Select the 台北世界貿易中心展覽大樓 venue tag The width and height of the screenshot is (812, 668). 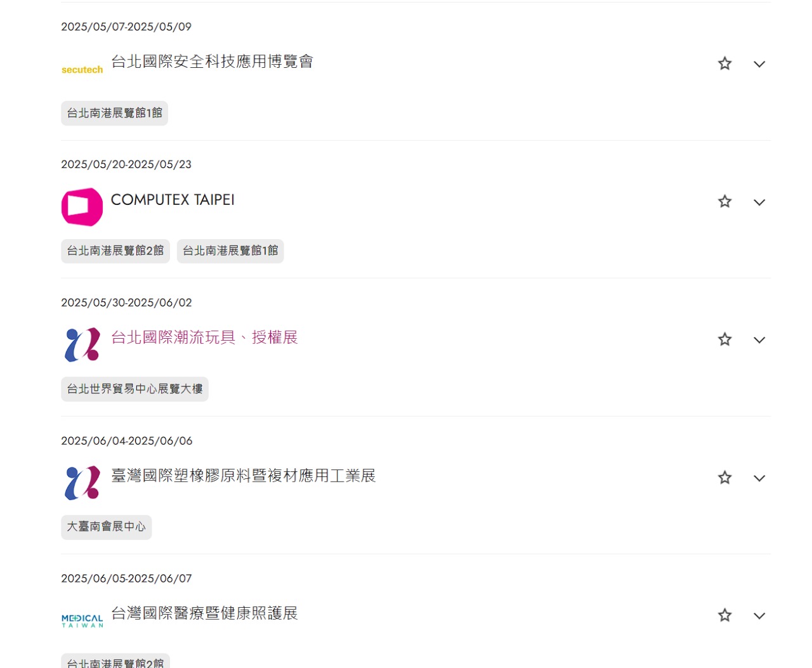coord(134,389)
